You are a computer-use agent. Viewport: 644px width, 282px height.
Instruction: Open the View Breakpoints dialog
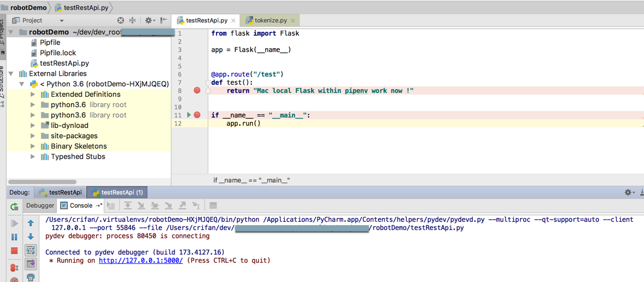(14, 267)
